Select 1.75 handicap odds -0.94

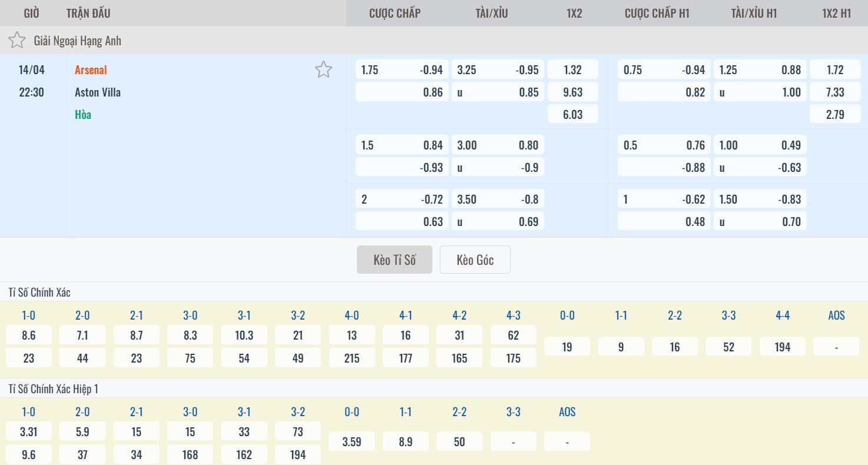click(402, 70)
